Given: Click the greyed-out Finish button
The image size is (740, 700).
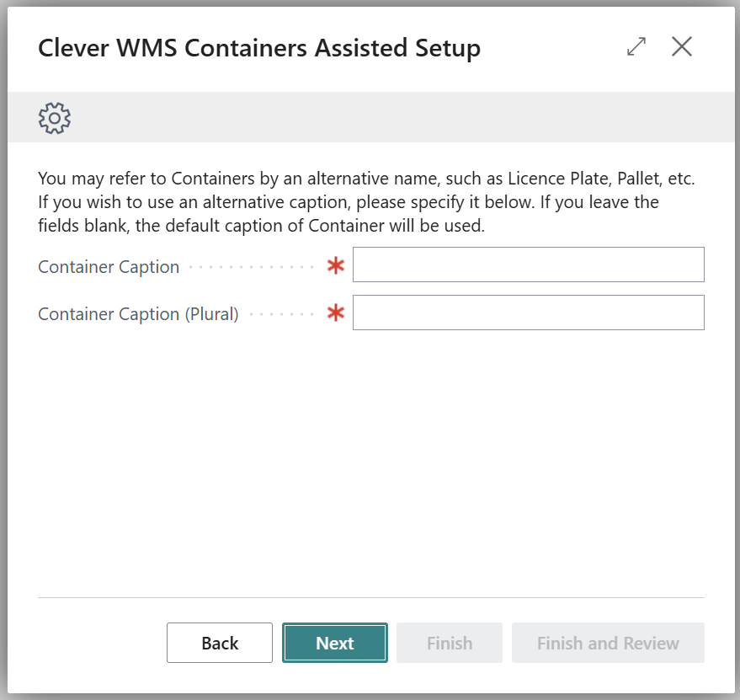Looking at the screenshot, I should 450,643.
